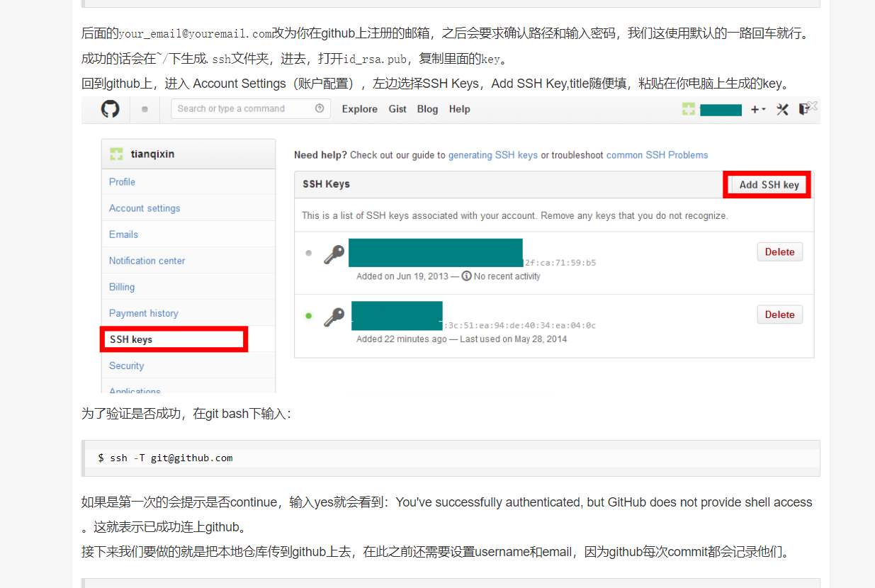Screen dimensions: 875x588
Task: Click fingerprint text ending 40:34:ea:04:0c
Action: coord(520,326)
